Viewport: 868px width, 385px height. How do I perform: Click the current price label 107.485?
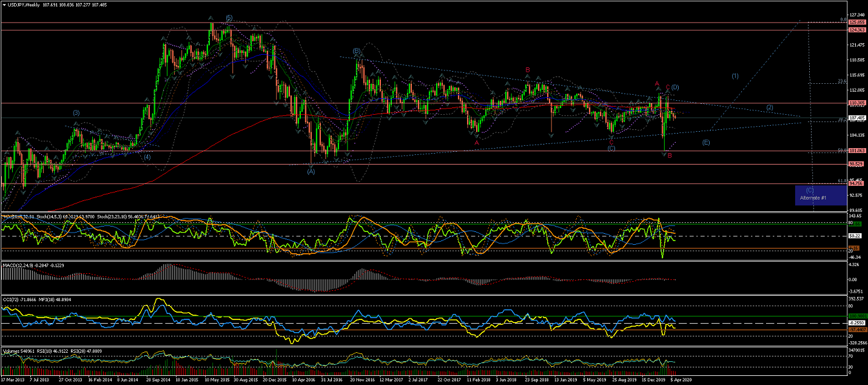pos(856,118)
